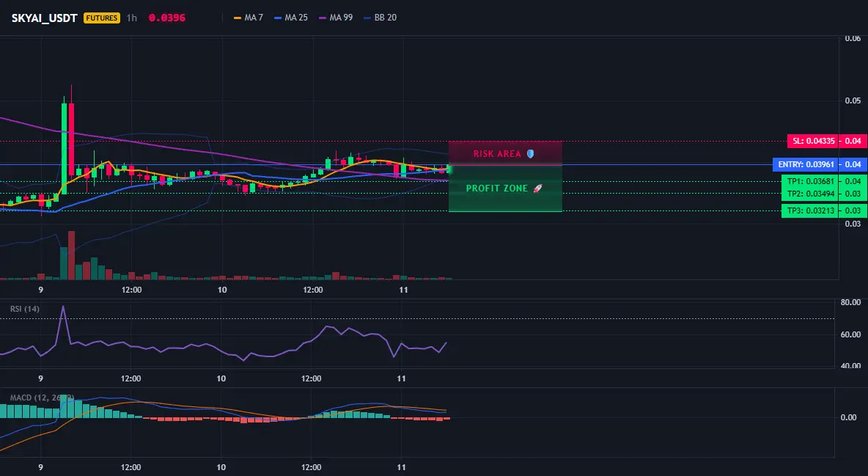Click the MACD (12, 26, 9) indicator title
This screenshot has width=868, height=476.
pos(42,398)
